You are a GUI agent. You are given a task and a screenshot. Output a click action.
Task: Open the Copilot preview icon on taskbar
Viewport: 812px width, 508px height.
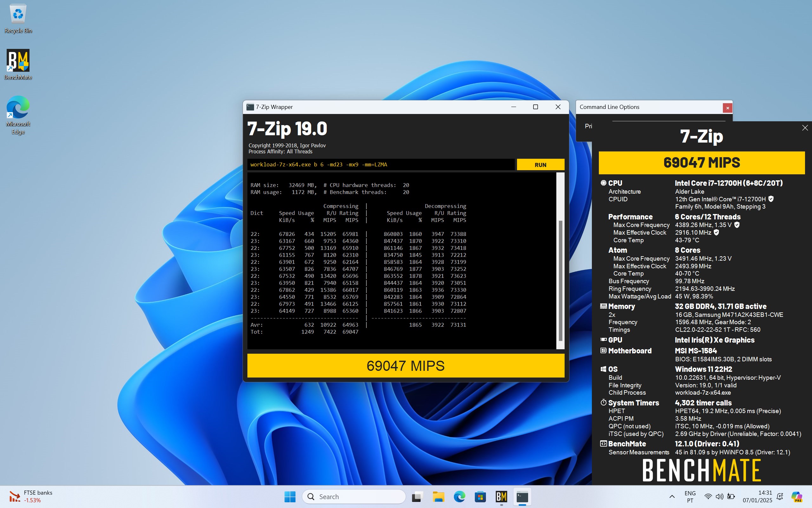pos(797,497)
